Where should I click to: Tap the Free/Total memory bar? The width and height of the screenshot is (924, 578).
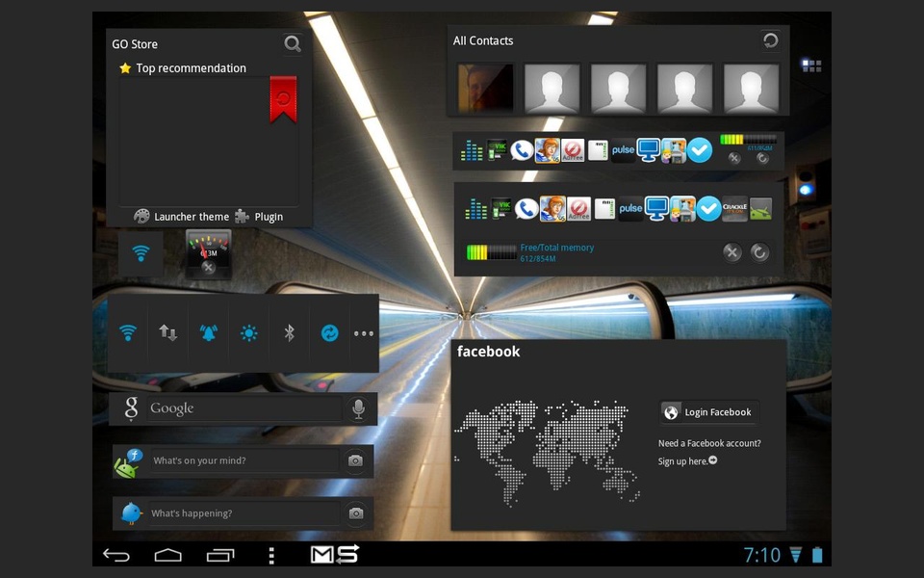492,252
